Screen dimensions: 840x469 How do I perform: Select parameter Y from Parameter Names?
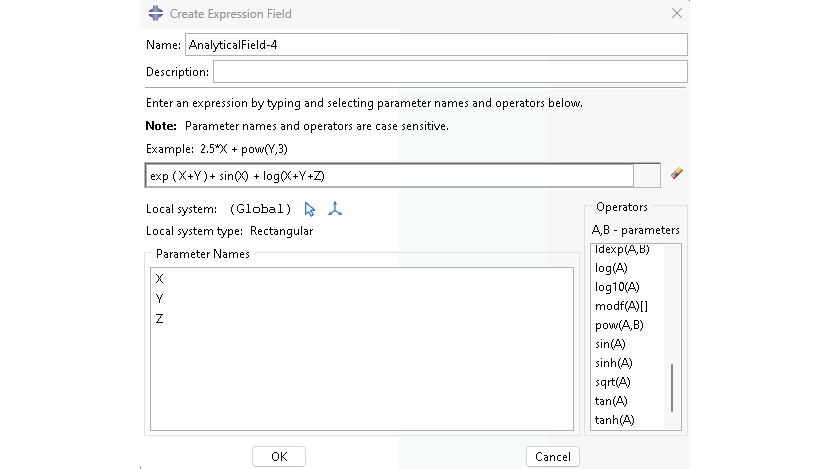coord(160,299)
